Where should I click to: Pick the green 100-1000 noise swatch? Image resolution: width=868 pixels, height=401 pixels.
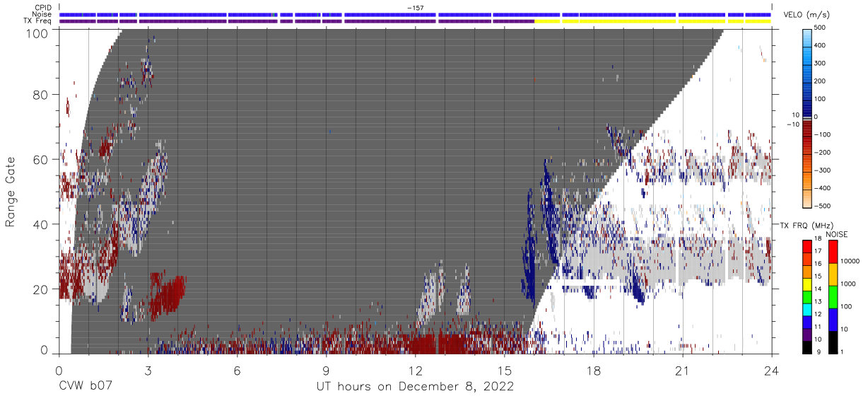point(832,296)
